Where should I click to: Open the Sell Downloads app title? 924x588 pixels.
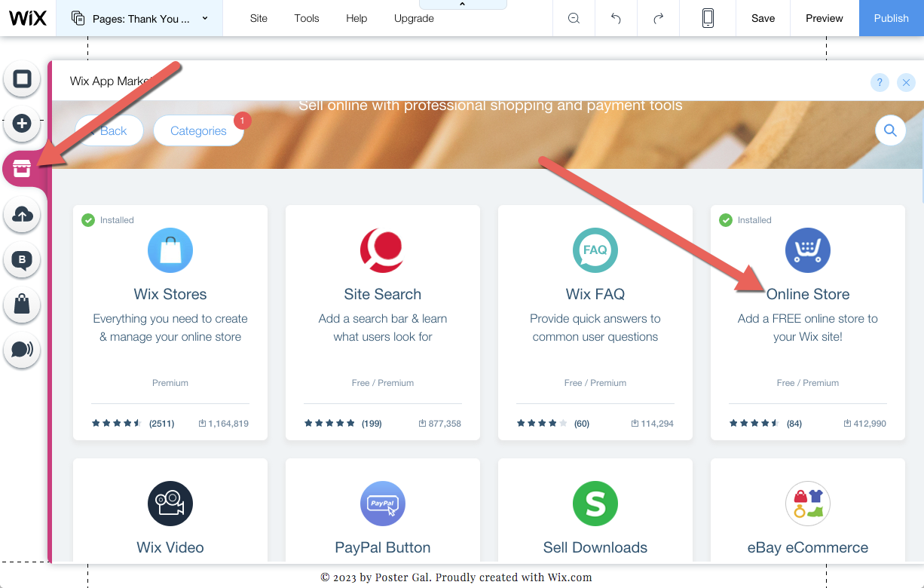(x=595, y=547)
